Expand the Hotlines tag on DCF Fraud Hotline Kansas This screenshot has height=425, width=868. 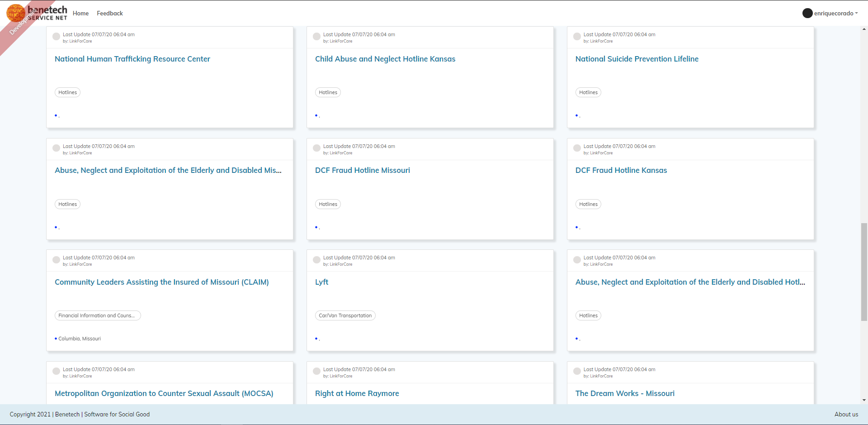pyautogui.click(x=588, y=204)
